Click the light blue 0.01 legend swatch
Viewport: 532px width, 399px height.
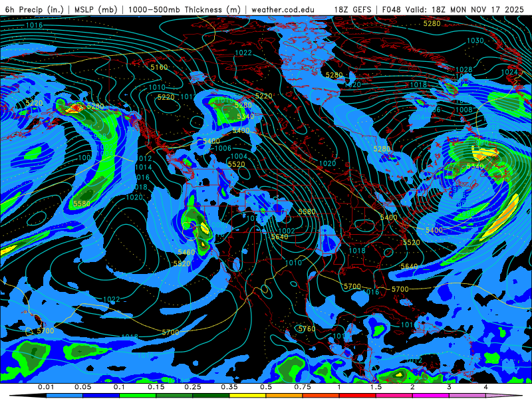65,396
